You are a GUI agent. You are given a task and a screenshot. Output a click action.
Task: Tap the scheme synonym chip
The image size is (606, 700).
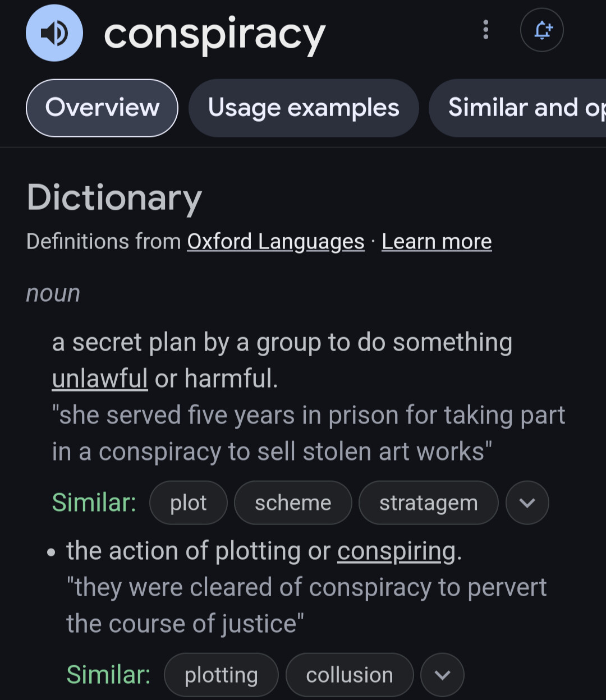(x=293, y=503)
